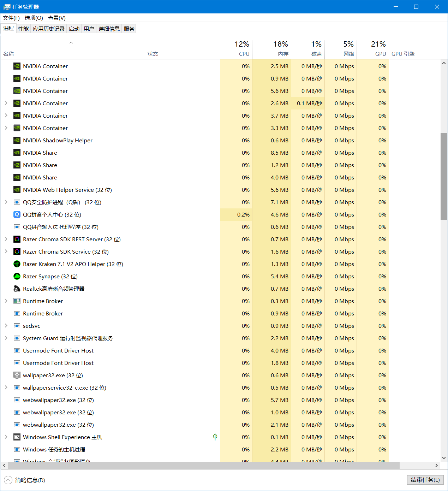Click the horizontal scrollbar left arrow
This screenshot has height=491, width=448.
tap(4, 465)
